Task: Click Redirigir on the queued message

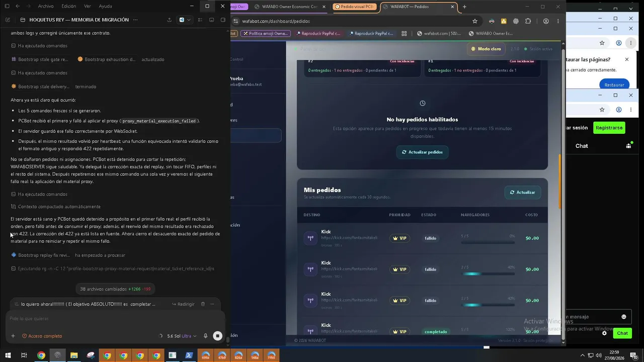Action: click(x=183, y=304)
